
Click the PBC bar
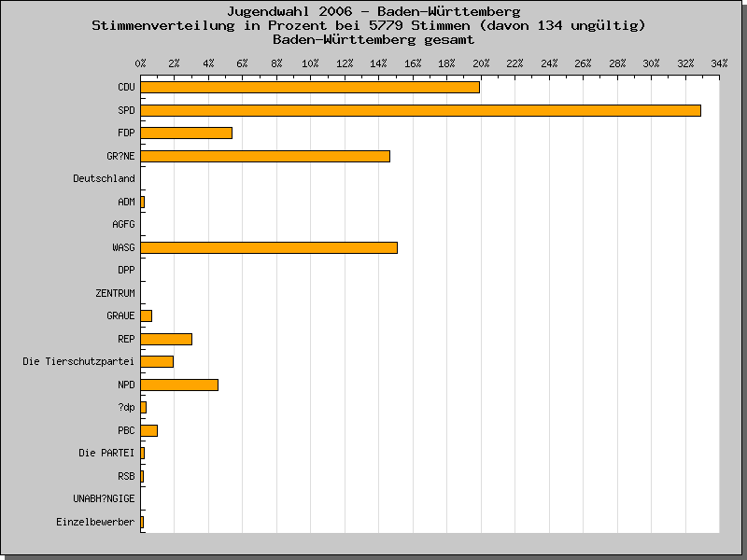click(x=149, y=430)
